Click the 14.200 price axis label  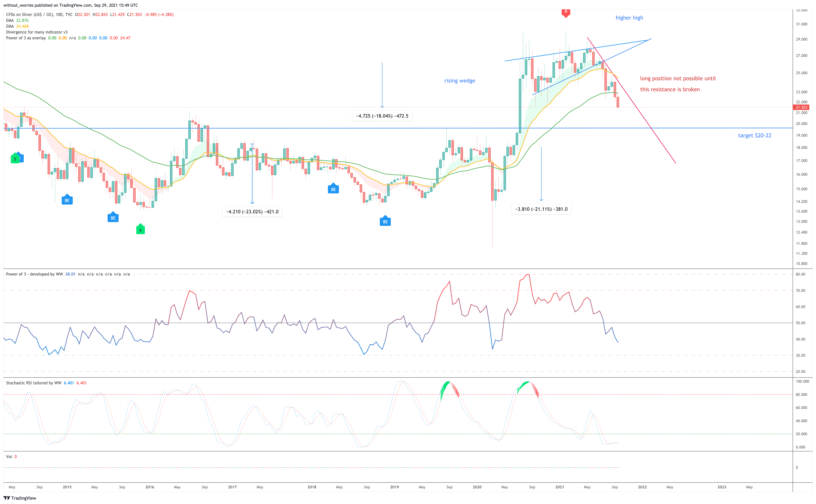801,202
